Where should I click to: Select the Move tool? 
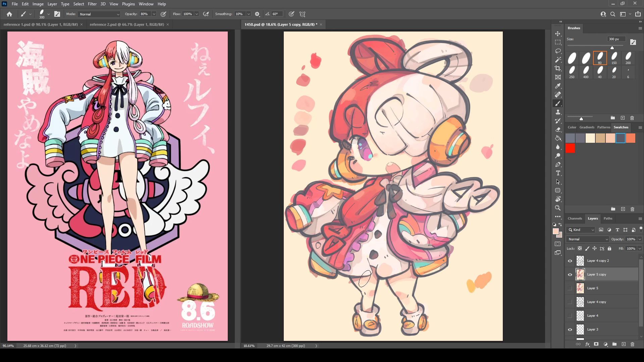click(558, 34)
